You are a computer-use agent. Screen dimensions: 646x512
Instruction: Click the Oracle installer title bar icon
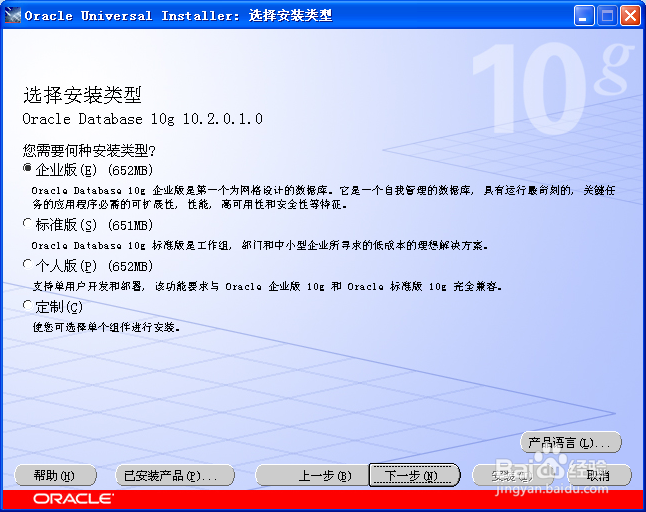[x=12, y=15]
